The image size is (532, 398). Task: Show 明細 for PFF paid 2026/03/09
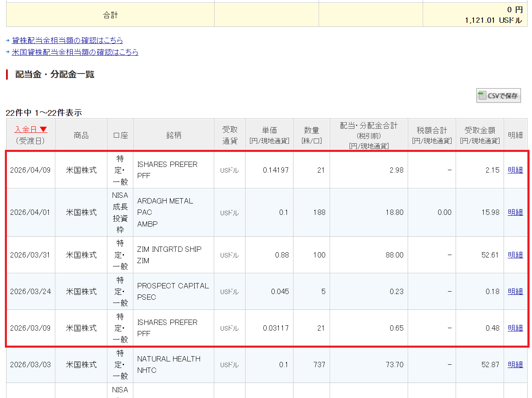click(515, 328)
